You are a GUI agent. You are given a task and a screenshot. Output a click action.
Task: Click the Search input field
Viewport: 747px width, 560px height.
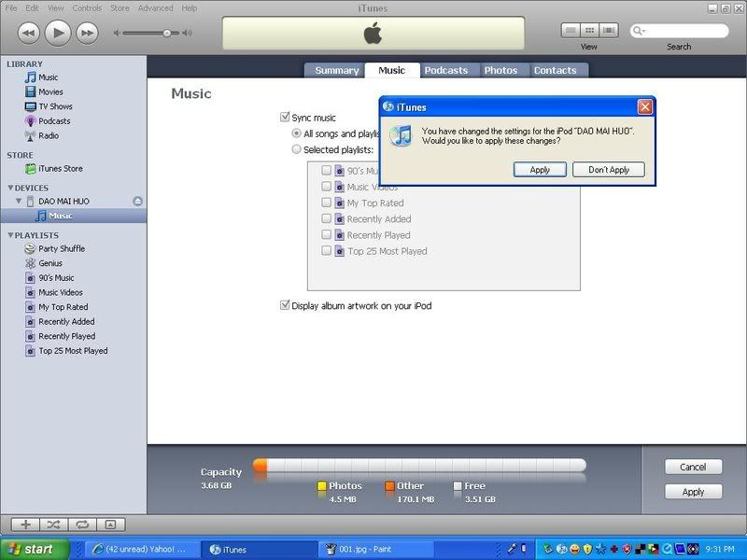pos(680,31)
